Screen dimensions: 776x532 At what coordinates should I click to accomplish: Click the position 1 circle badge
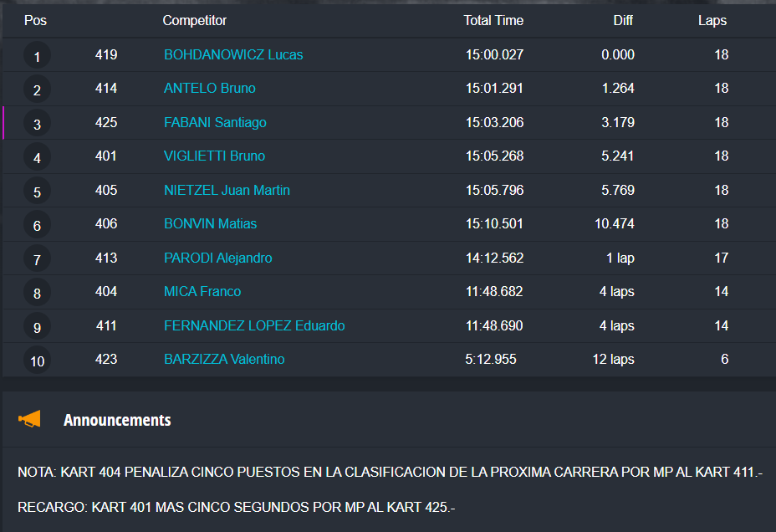(37, 57)
